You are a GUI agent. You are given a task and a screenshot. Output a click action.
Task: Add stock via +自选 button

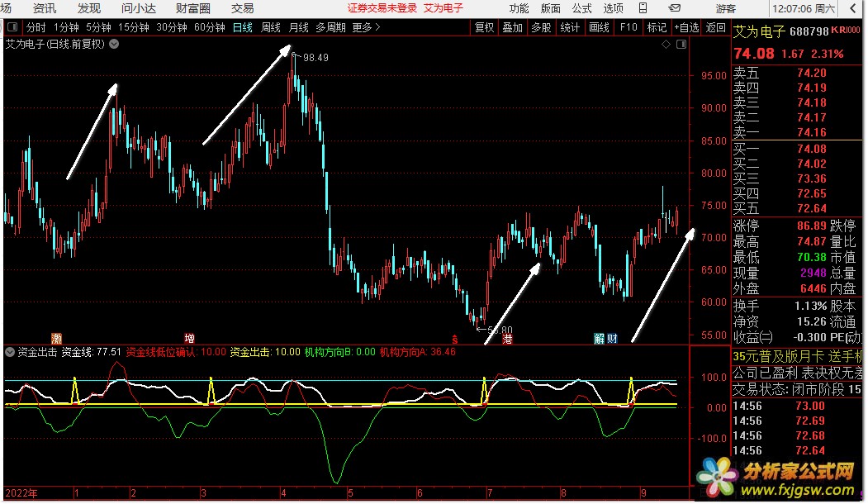coord(686,27)
